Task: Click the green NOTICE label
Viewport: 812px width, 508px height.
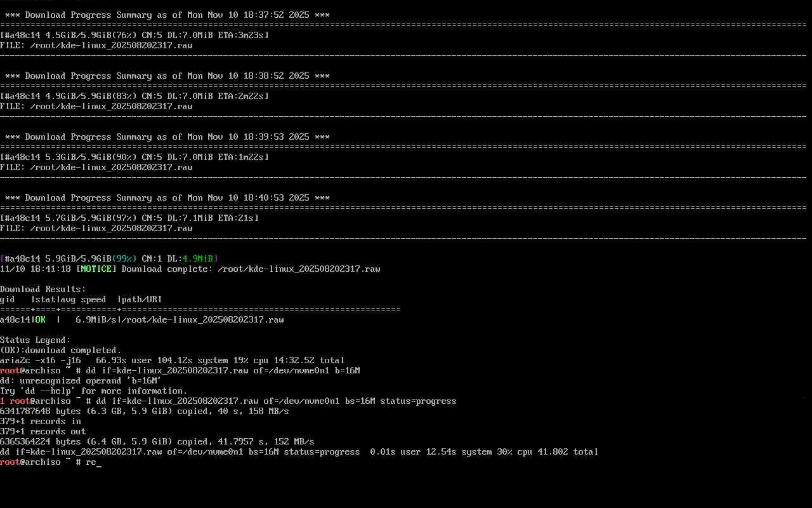Action: tap(96, 269)
